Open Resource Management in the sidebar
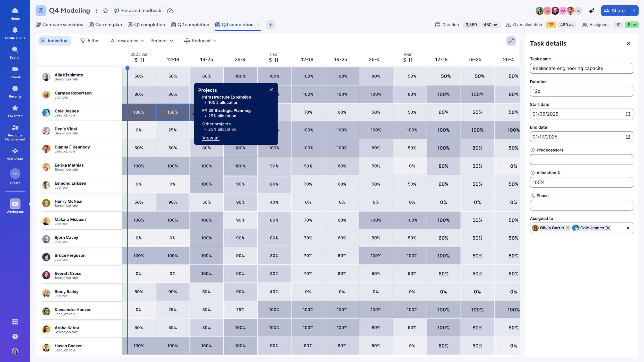This screenshot has height=362, width=644. [15, 132]
